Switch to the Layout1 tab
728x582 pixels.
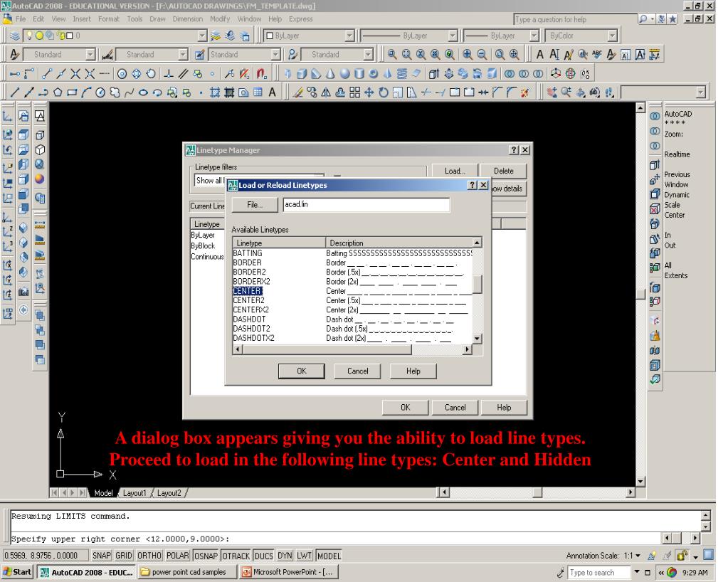click(x=134, y=493)
